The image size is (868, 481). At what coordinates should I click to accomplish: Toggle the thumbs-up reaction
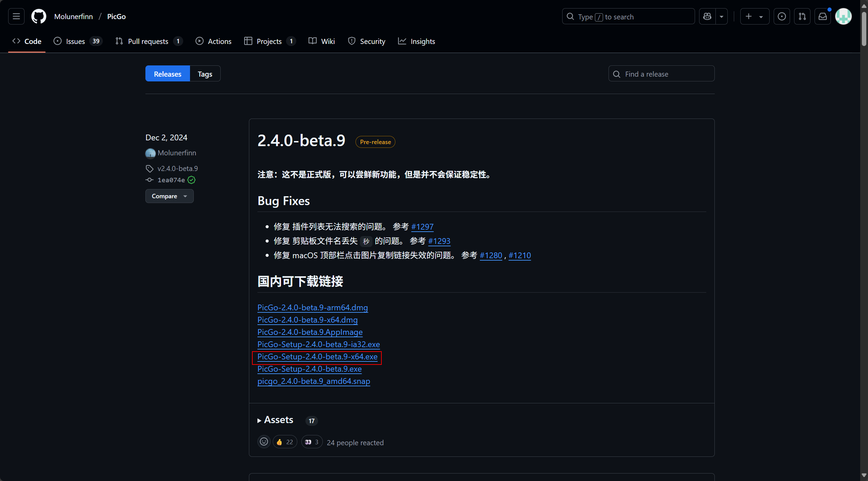[284, 441]
